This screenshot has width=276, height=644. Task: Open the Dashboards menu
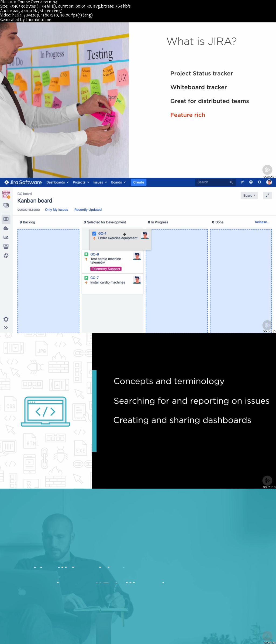pos(57,182)
